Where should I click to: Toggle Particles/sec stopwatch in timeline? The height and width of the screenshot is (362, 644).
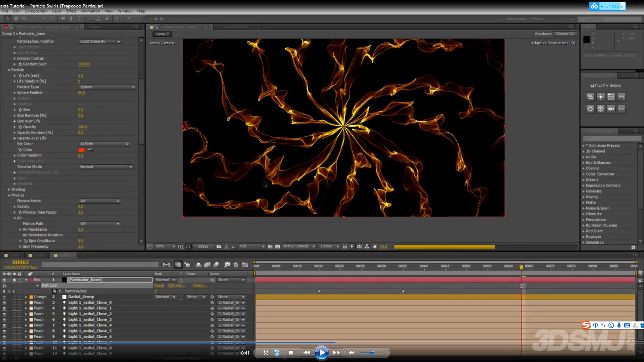[54, 291]
